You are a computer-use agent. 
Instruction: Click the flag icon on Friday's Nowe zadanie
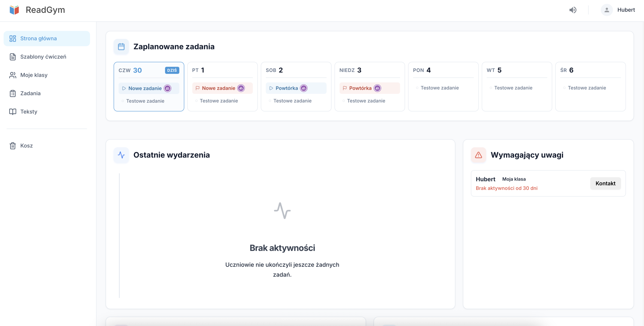pos(197,88)
